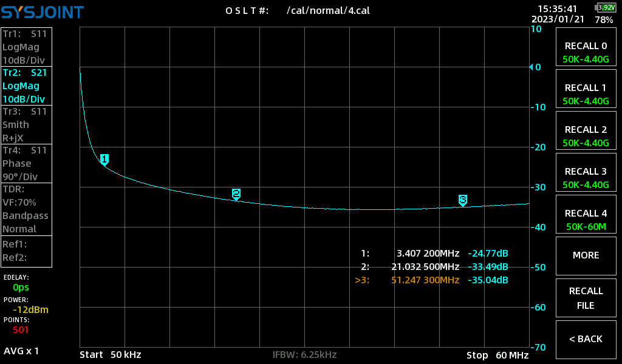The height and width of the screenshot is (364, 622).
Task: Enable the Tr4 S11 Phase trace
Action: pos(26,164)
